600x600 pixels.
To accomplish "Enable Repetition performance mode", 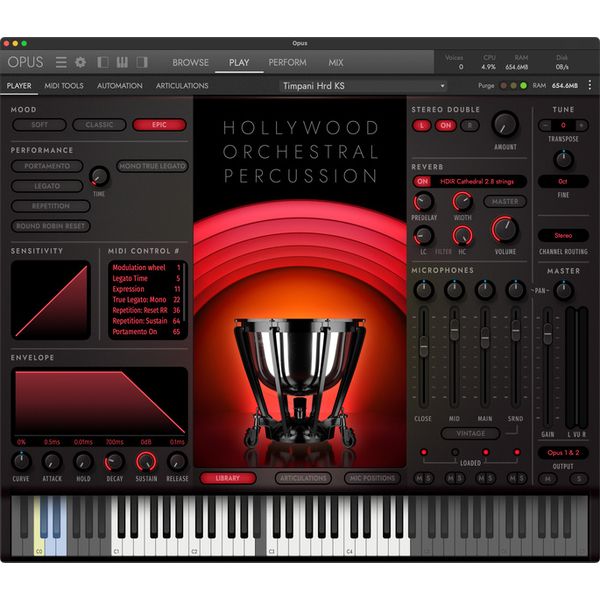I will tap(51, 206).
